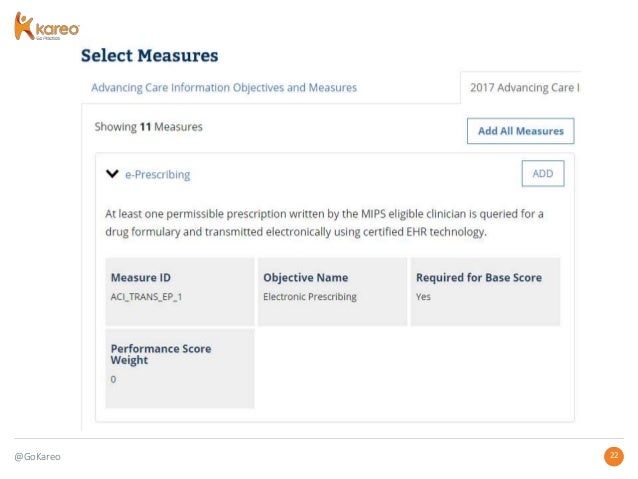Click the 0 performance score weight value

point(113,379)
